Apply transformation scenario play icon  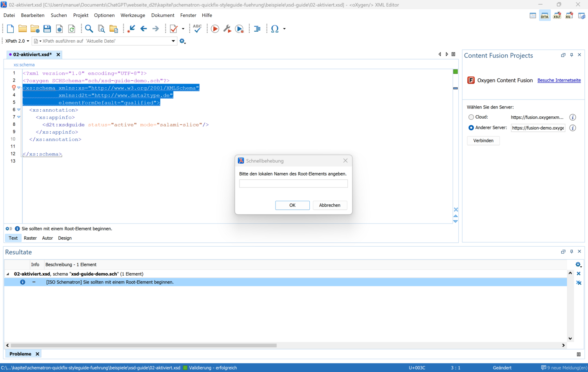(215, 29)
